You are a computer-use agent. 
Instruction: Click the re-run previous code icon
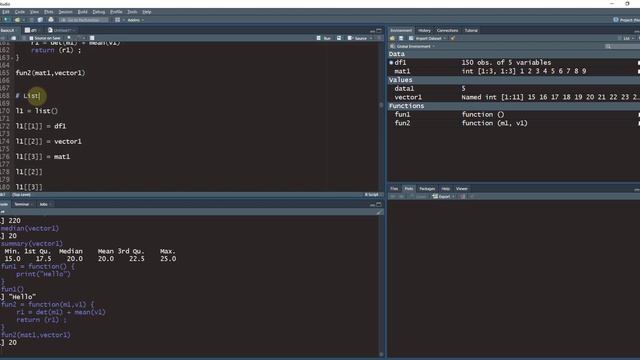coord(339,38)
